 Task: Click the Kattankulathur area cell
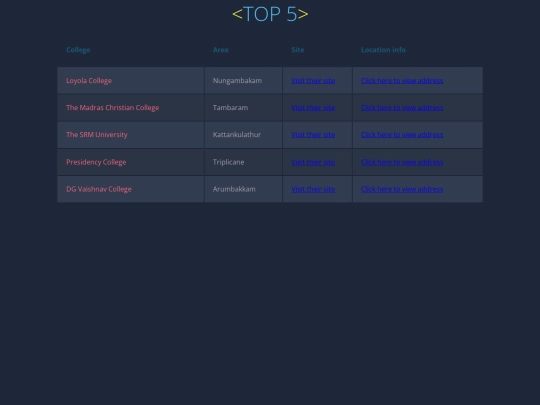pyautogui.click(x=243, y=135)
